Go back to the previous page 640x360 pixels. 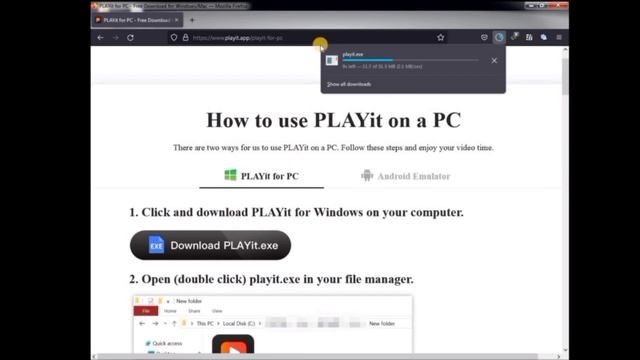(100, 38)
